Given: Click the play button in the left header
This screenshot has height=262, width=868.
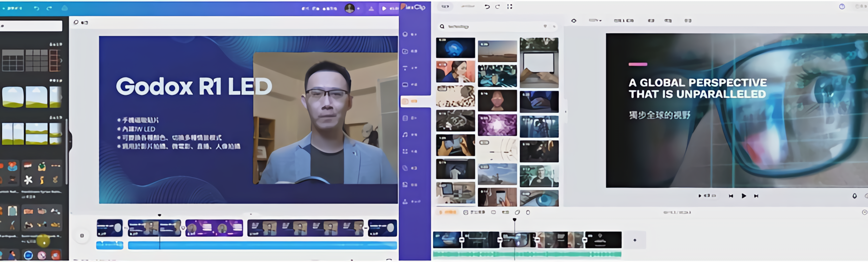Looking at the screenshot, I should pyautogui.click(x=384, y=8).
